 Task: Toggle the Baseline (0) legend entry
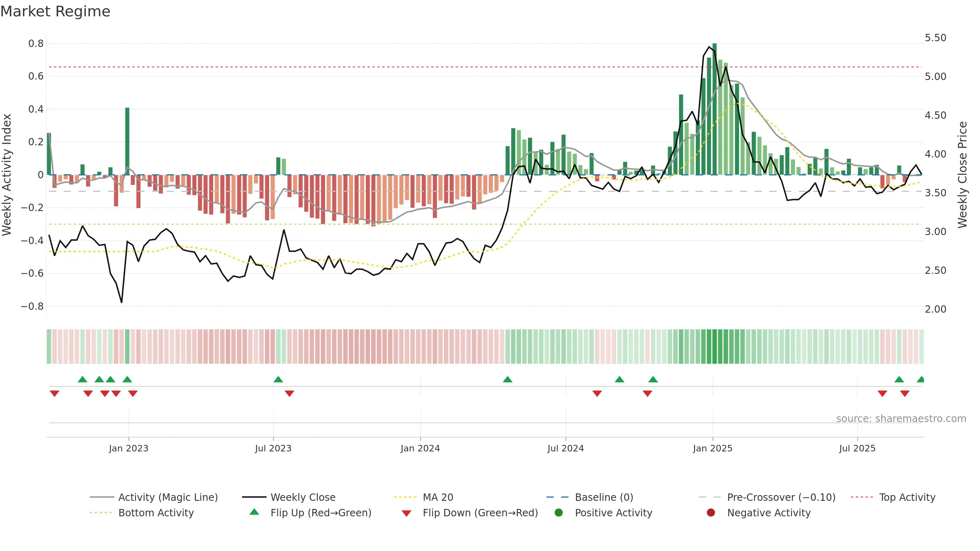click(590, 497)
